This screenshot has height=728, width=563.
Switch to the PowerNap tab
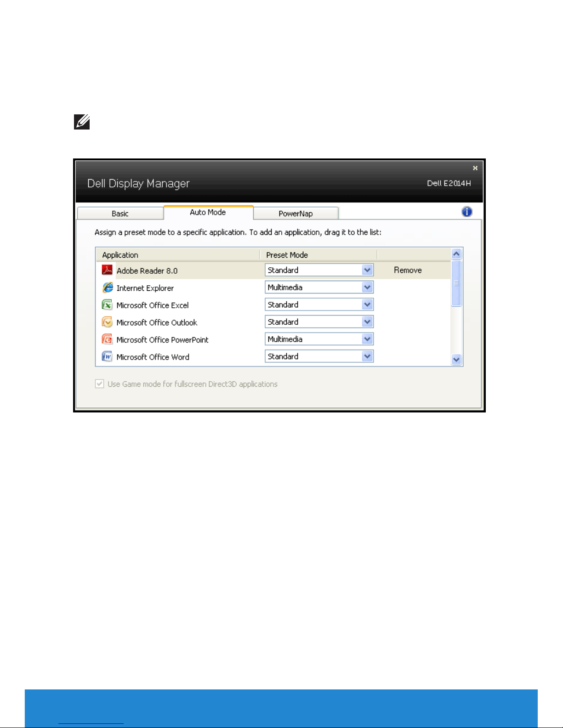[296, 214]
